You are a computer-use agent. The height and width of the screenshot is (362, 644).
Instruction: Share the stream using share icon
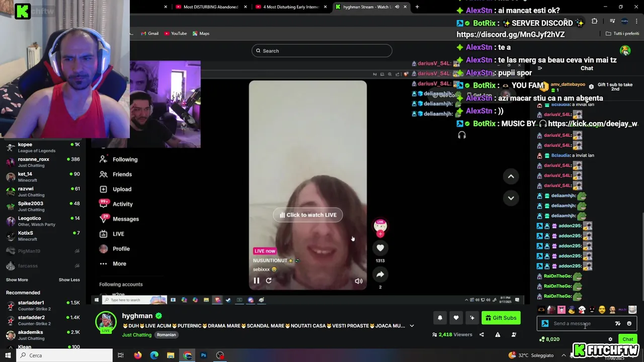pyautogui.click(x=481, y=334)
